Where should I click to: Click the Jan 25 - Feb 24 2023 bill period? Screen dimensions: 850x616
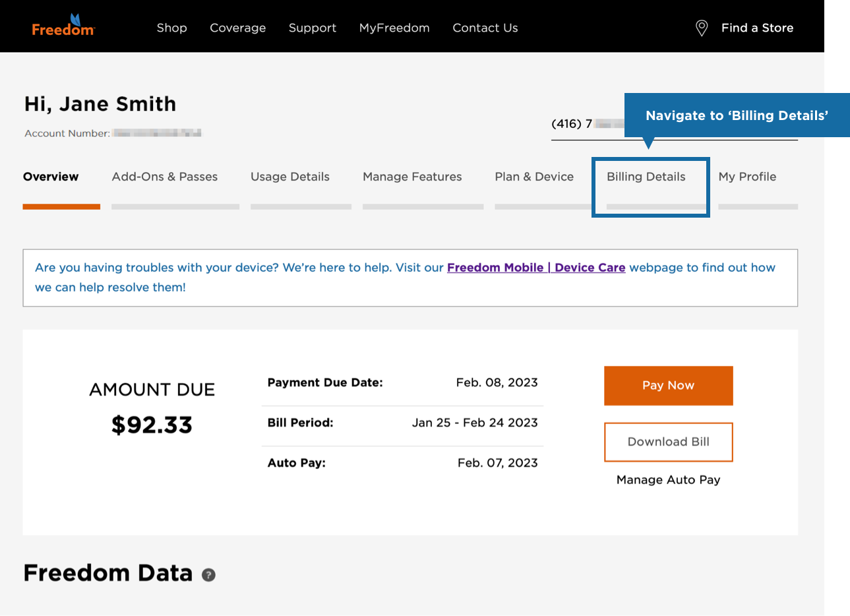[475, 423]
